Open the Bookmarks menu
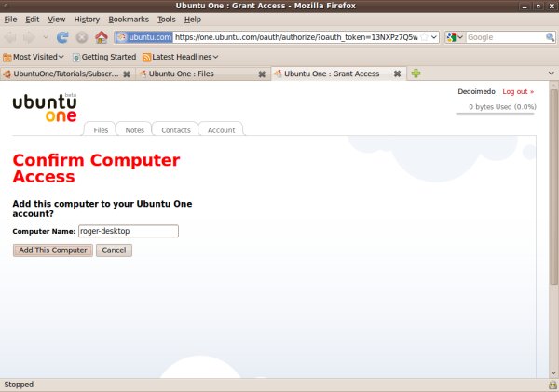The width and height of the screenshot is (559, 392). point(129,20)
